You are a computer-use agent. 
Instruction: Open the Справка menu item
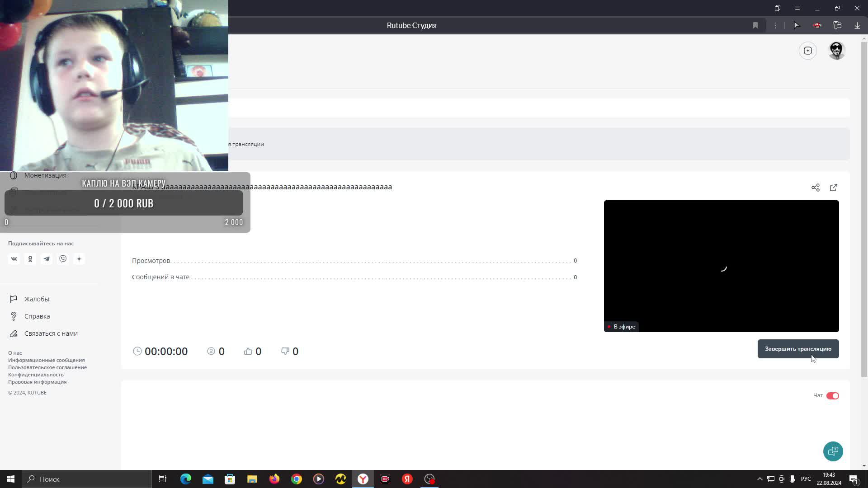pyautogui.click(x=37, y=316)
